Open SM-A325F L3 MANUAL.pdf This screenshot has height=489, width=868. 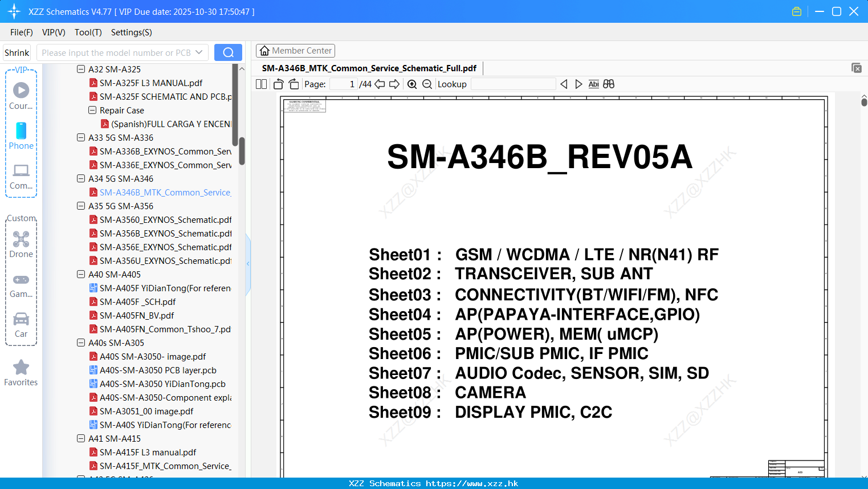point(151,83)
